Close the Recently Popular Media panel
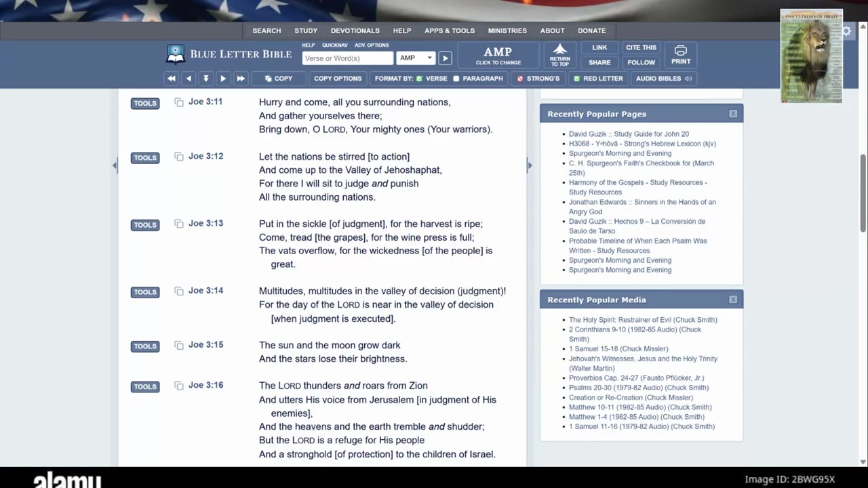 coord(733,300)
